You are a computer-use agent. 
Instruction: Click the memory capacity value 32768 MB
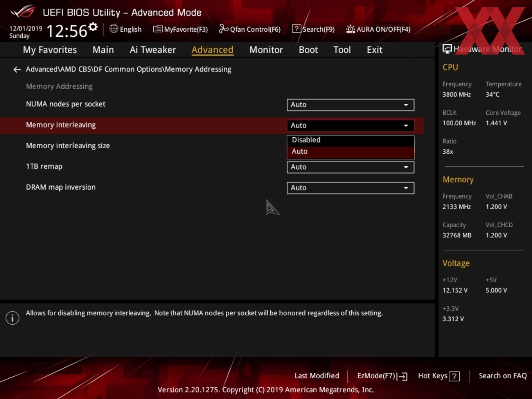pos(457,235)
